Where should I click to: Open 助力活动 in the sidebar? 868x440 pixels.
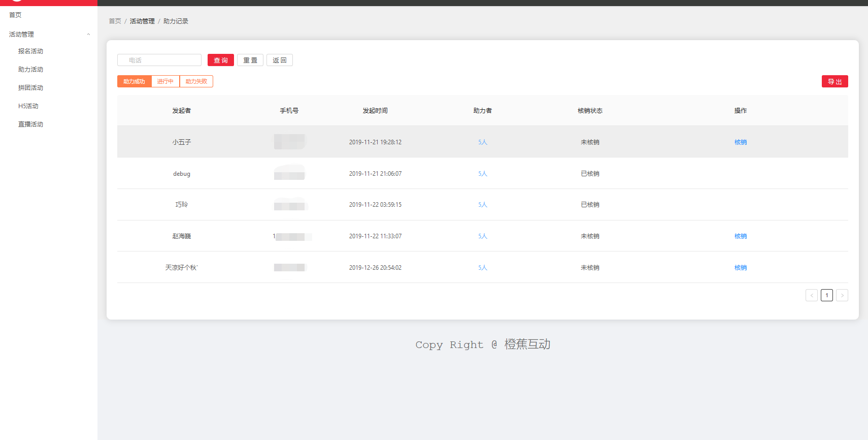pos(30,70)
